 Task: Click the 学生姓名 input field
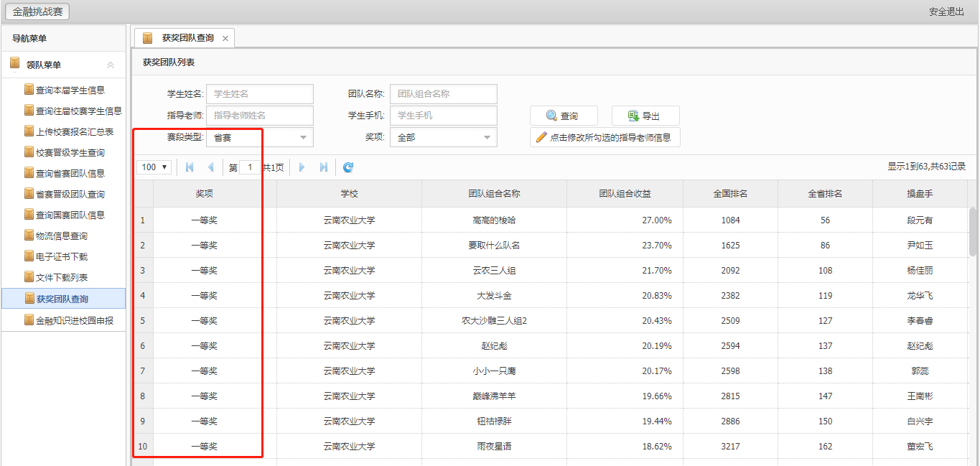tap(260, 94)
